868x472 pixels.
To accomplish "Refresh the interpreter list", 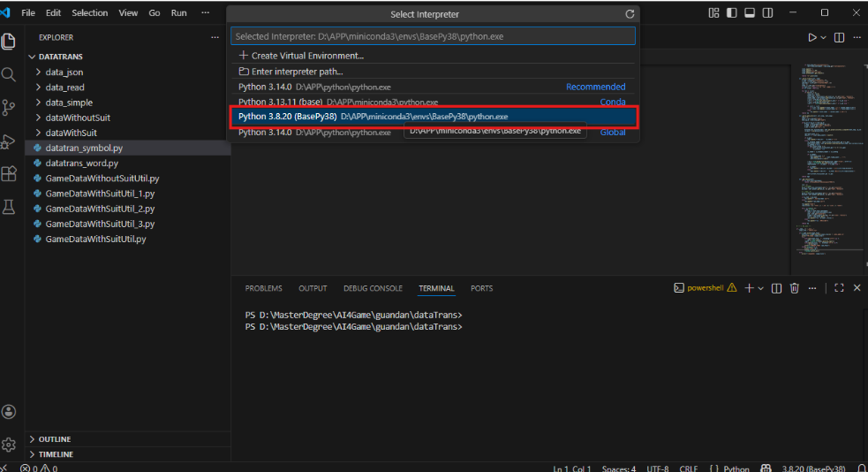I will tap(630, 14).
